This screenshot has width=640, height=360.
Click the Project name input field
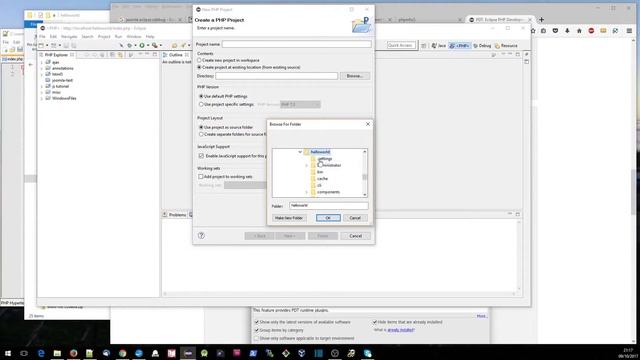coord(297,44)
